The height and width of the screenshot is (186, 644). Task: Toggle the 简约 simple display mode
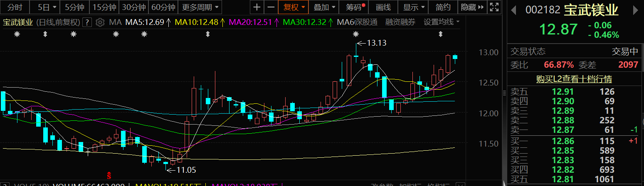pos(443,7)
